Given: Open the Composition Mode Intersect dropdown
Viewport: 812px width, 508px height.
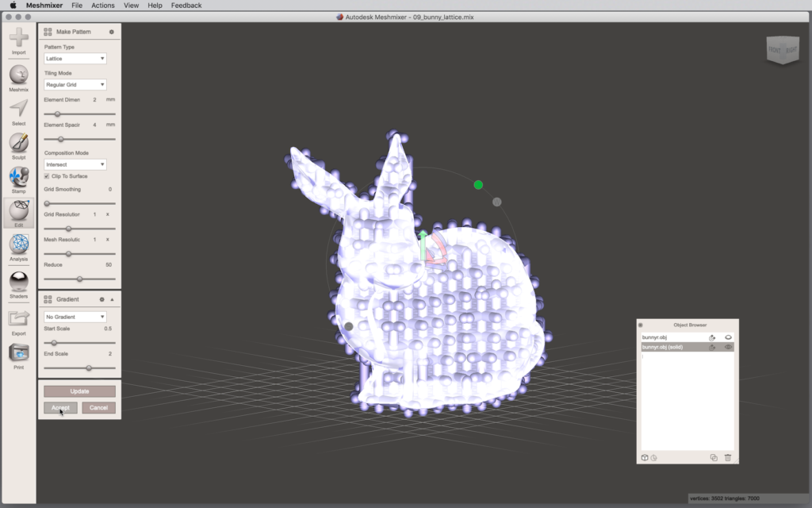Looking at the screenshot, I should pyautogui.click(x=75, y=164).
